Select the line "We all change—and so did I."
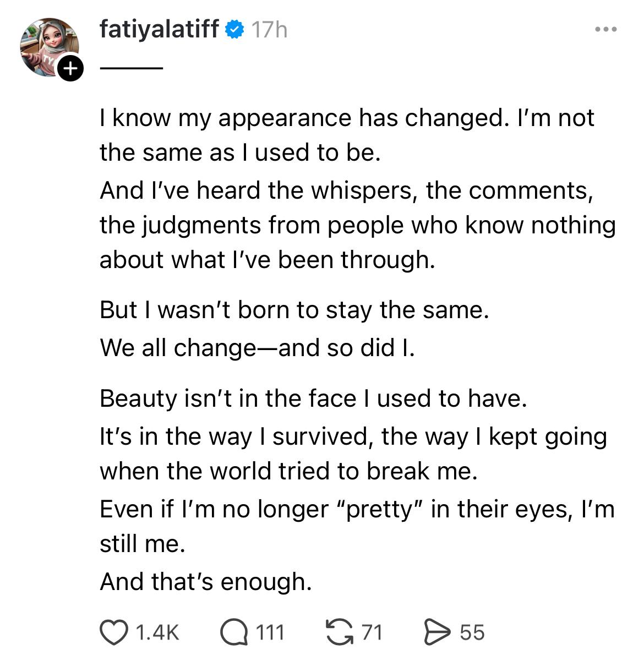 (x=257, y=348)
